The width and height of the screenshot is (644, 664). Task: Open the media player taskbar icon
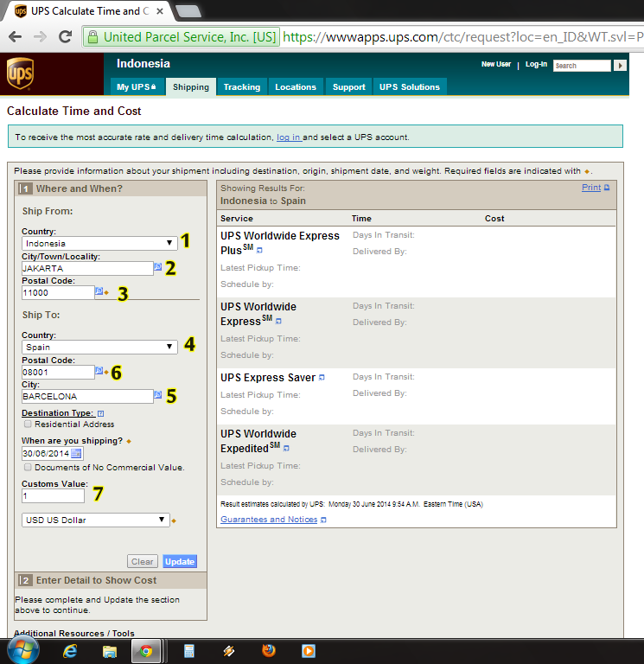pos(309,651)
